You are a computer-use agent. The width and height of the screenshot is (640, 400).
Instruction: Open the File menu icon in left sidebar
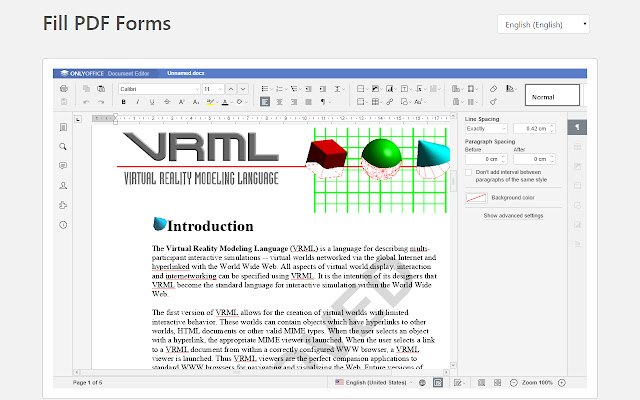click(x=63, y=127)
